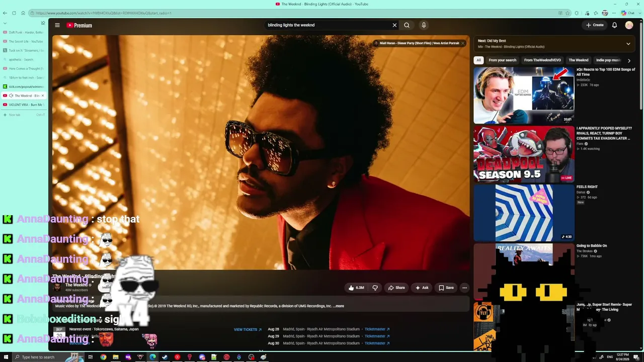644x362 pixels.
Task: Open the Deadpool Season 9.5 live thumbnail
Action: [x=524, y=154]
